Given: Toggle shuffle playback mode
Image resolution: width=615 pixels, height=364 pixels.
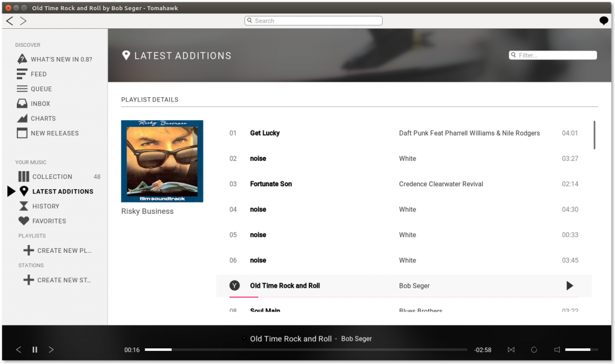Looking at the screenshot, I should pyautogui.click(x=511, y=349).
